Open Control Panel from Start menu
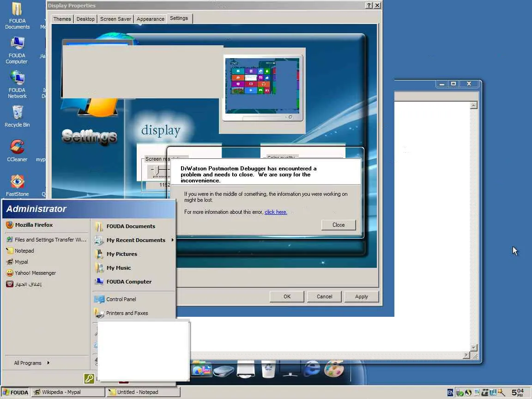Image resolution: width=532 pixels, height=399 pixels. pos(115,299)
